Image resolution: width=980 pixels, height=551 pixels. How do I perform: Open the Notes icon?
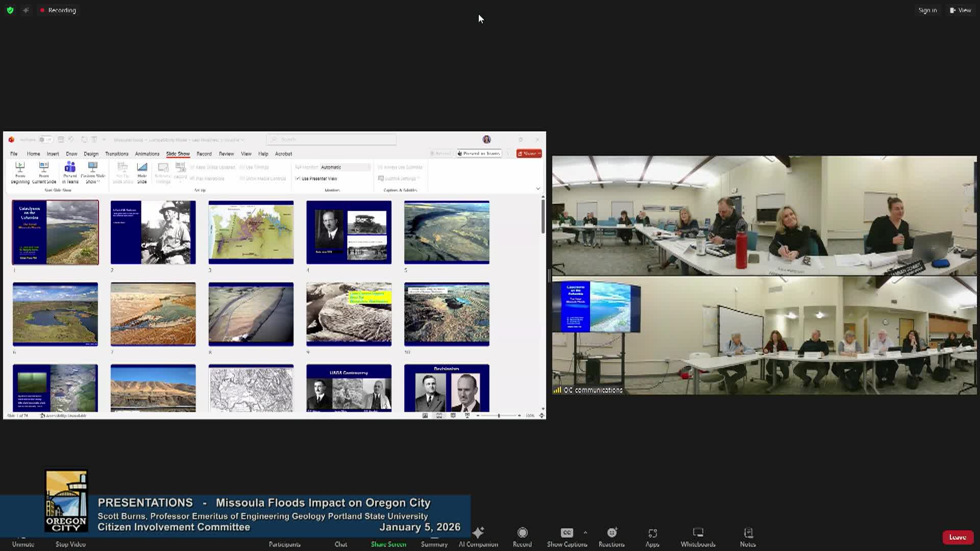(748, 533)
